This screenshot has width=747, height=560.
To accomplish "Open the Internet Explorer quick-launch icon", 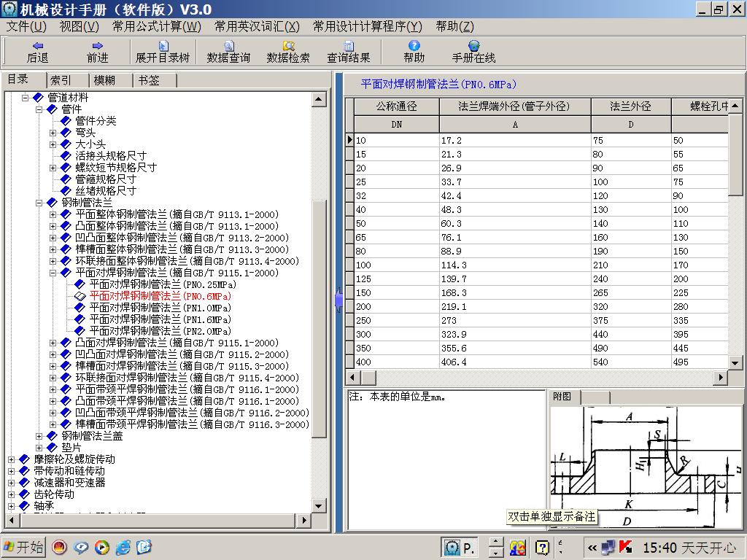I will [x=123, y=548].
